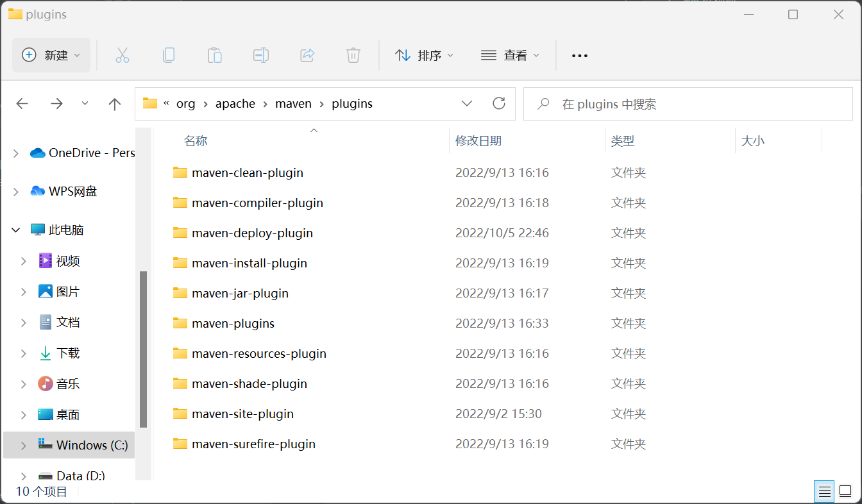Screen dimensions: 862x504
Task: Click the 视频 video folder icon
Action: point(46,260)
